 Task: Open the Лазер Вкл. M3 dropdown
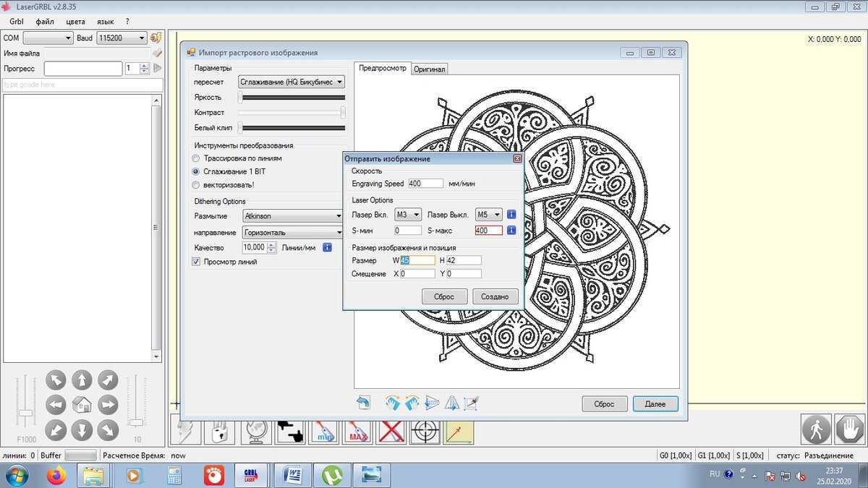(408, 215)
